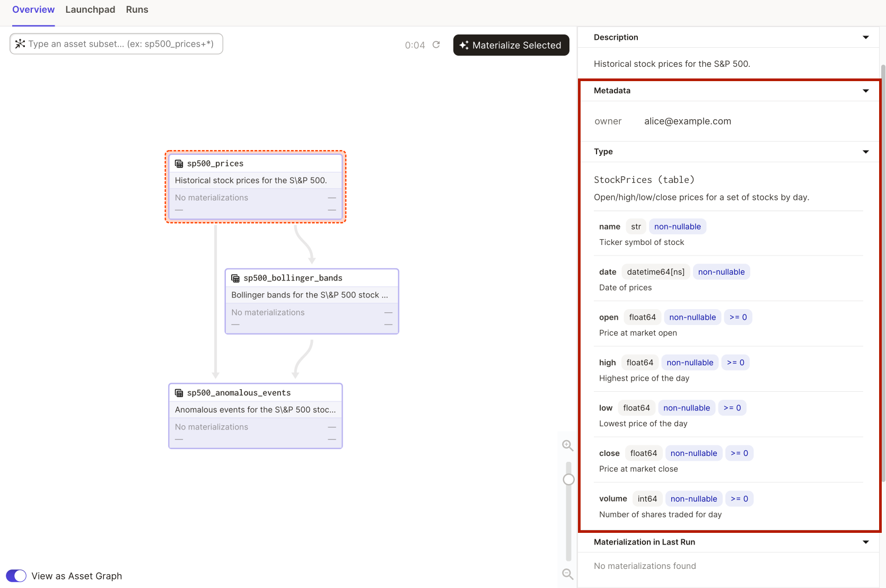This screenshot has width=886, height=588.
Task: Select the sp500_anomalous_events asset node
Action: click(x=256, y=416)
